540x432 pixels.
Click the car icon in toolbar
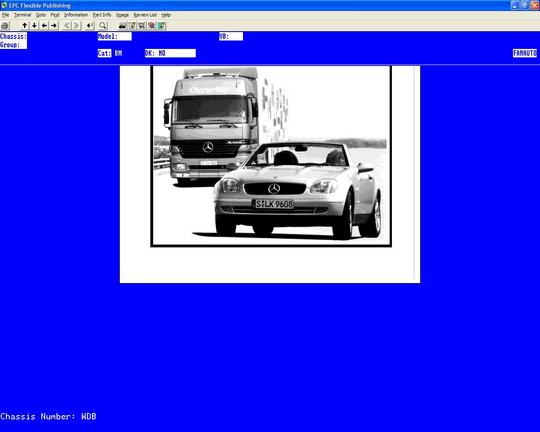click(x=122, y=25)
